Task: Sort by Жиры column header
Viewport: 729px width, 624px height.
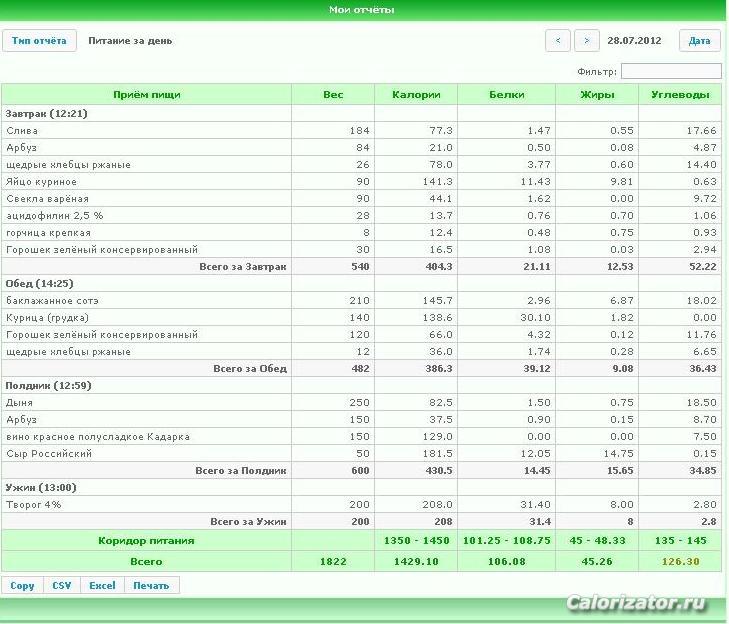Action: [x=597, y=94]
